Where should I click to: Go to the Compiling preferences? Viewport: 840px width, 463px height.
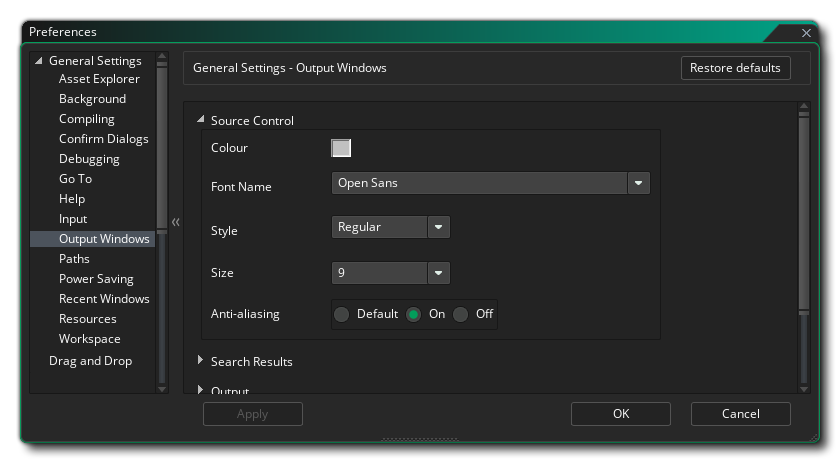(x=86, y=119)
